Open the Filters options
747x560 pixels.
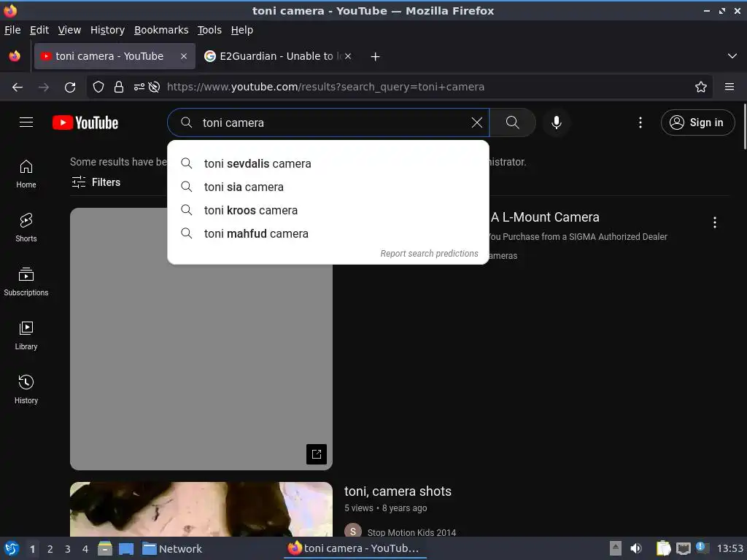pyautogui.click(x=96, y=182)
